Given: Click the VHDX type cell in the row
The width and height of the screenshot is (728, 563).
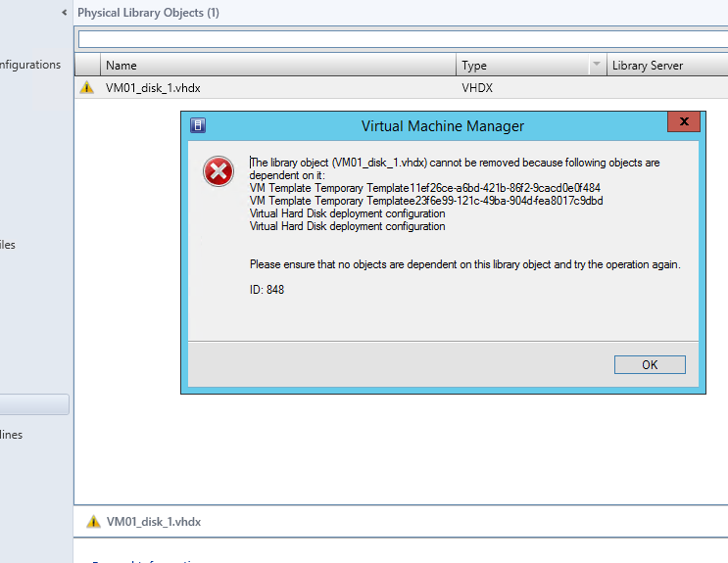Looking at the screenshot, I should pos(480,87).
